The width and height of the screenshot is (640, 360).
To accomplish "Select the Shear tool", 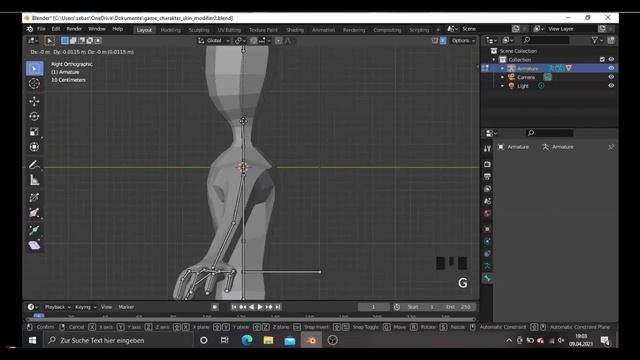I will coord(34,245).
